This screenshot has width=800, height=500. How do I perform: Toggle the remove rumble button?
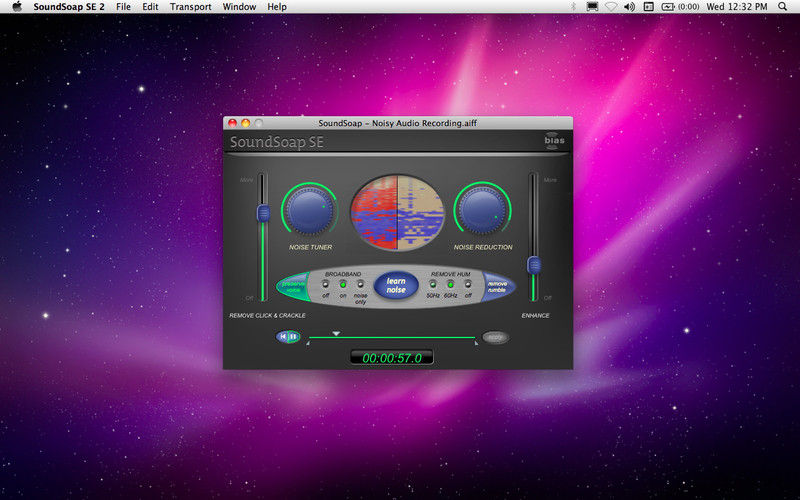coord(498,287)
